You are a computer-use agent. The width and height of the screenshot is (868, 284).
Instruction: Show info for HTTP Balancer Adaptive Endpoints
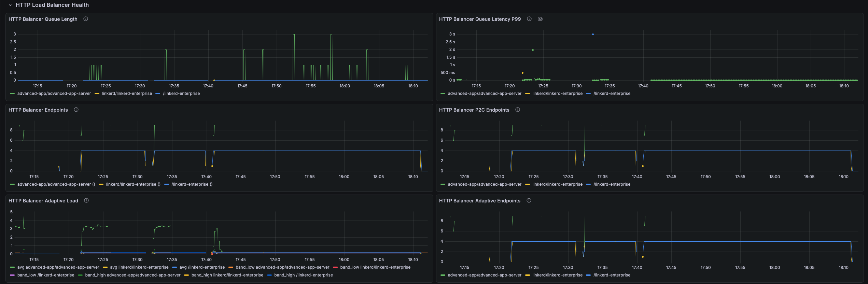[529, 201]
